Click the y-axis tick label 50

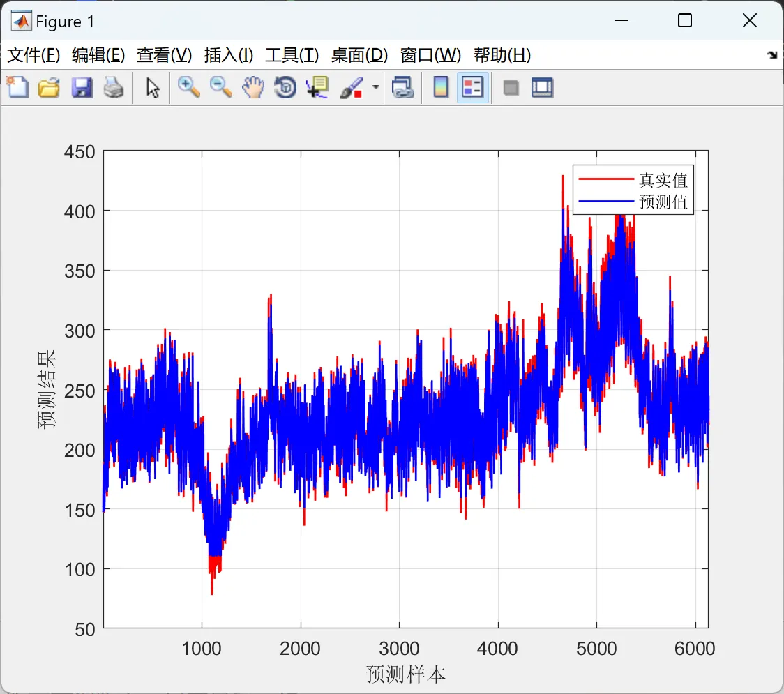(x=85, y=629)
